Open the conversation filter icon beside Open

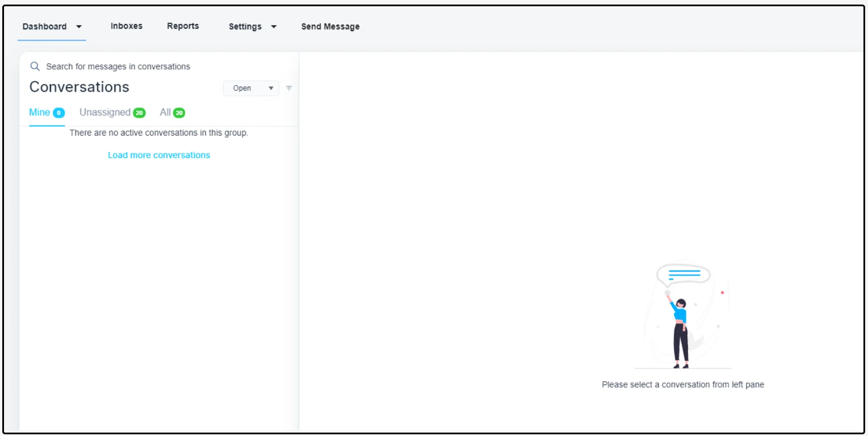click(289, 88)
